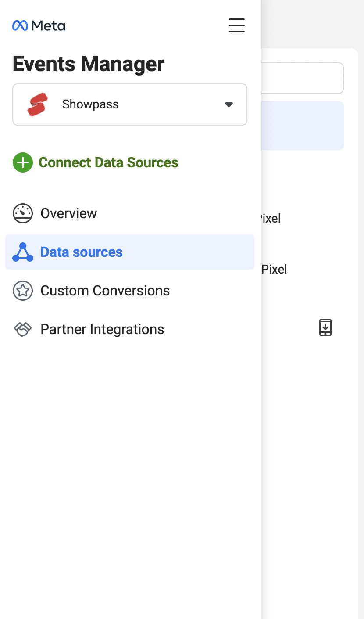Viewport: 364px width, 619px height.
Task: Click the Showpass red logo thumbnail
Action: [37, 104]
